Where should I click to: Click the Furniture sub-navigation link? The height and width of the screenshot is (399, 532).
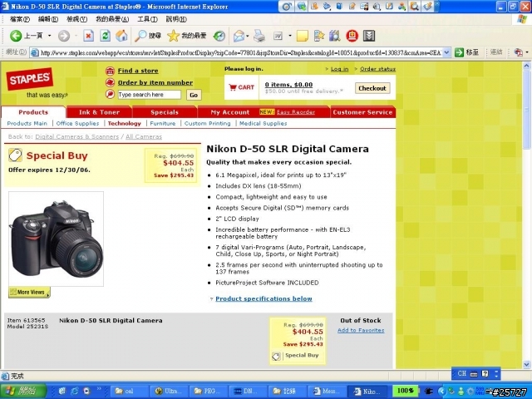[x=163, y=123]
